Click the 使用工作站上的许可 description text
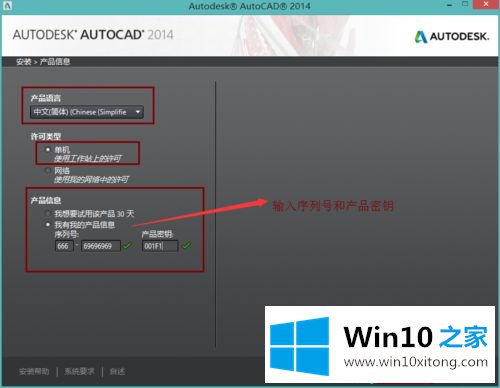The width and height of the screenshot is (500, 388). click(88, 158)
